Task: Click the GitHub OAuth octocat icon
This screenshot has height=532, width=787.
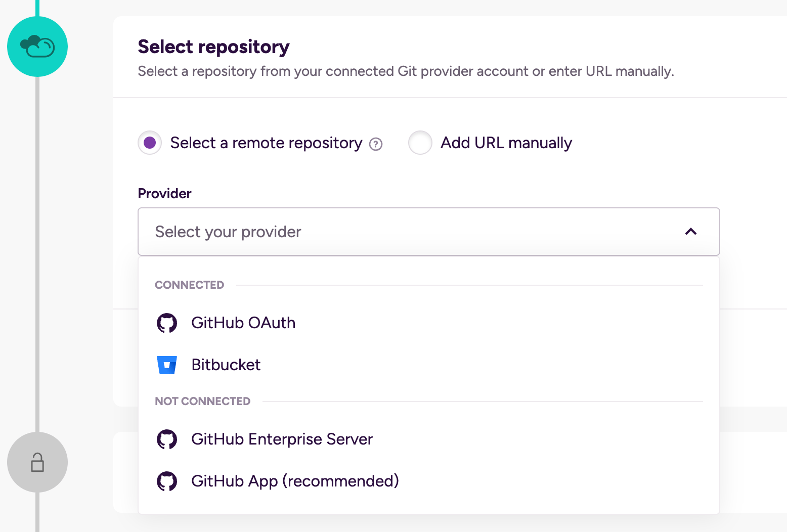Action: (x=167, y=323)
